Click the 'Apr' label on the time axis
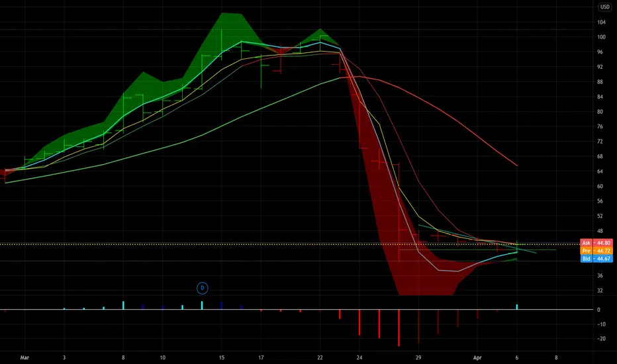 click(477, 357)
